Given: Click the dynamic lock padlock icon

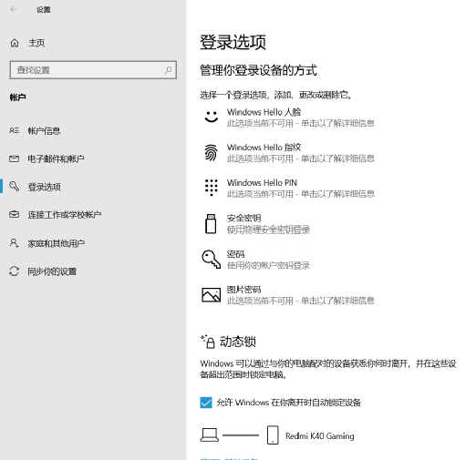Looking at the screenshot, I should coord(208,342).
